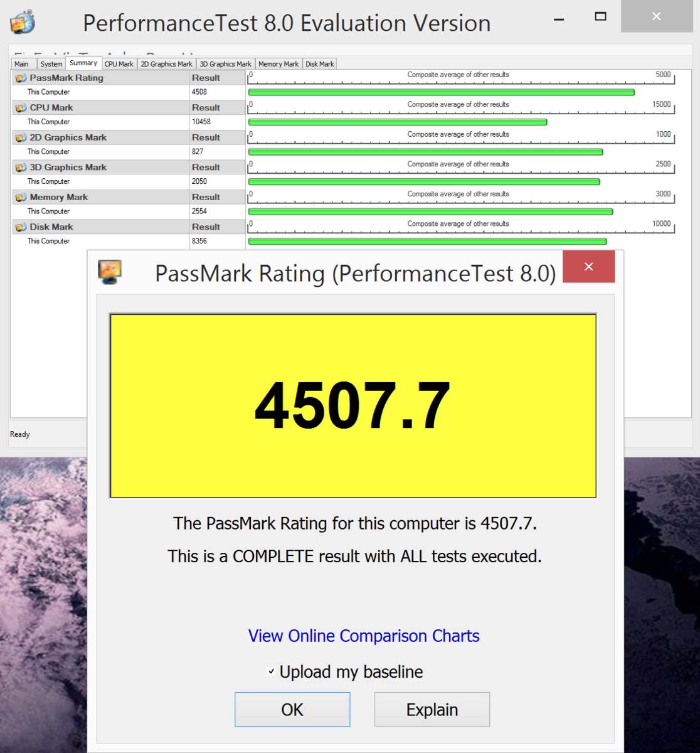The image size is (700, 753).
Task: Toggle the Upload my baseline checkbox
Action: (271, 671)
